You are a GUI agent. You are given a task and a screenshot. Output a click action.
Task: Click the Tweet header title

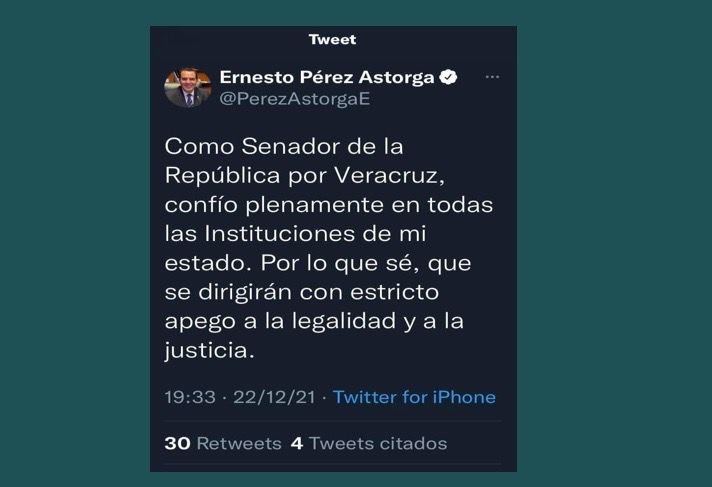pyautogui.click(x=332, y=40)
